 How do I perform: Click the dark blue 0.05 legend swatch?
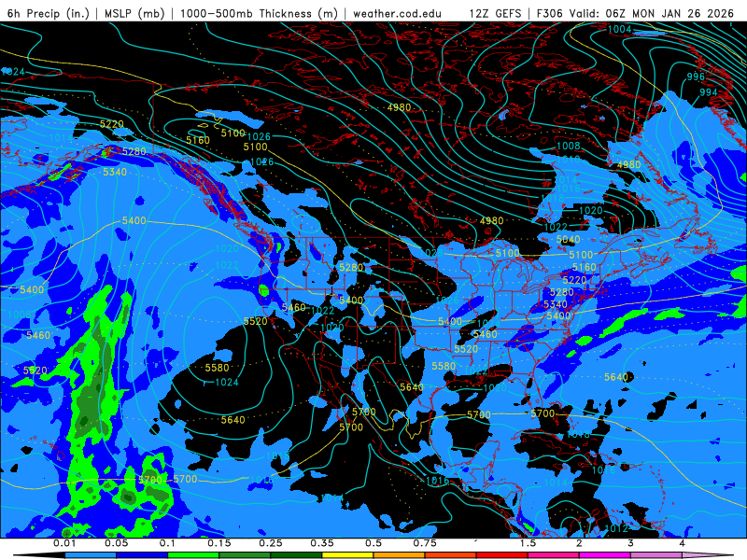142,555
